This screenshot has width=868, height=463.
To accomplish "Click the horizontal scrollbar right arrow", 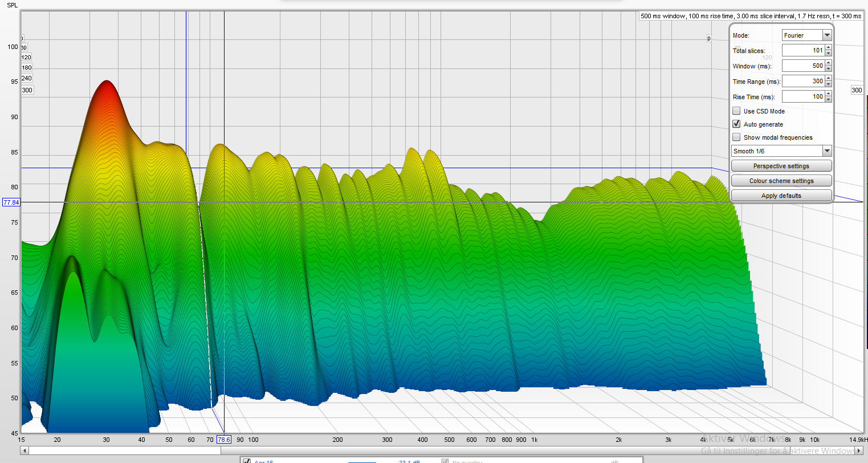I will pyautogui.click(x=859, y=450).
